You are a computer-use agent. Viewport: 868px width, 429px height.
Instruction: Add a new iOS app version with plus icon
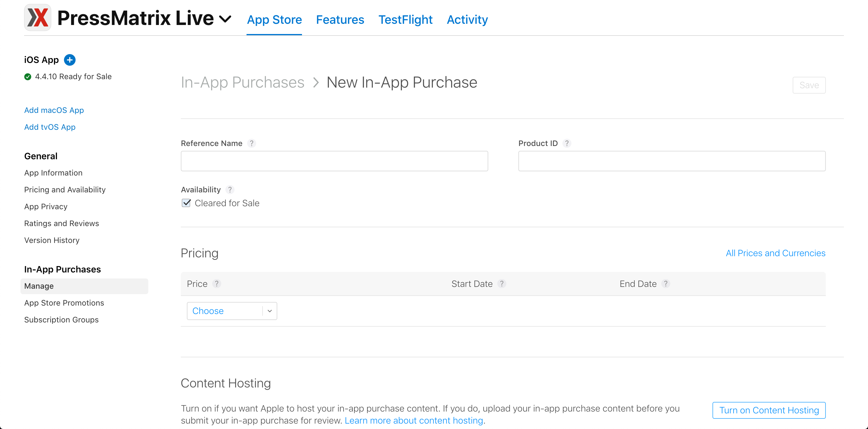click(70, 60)
